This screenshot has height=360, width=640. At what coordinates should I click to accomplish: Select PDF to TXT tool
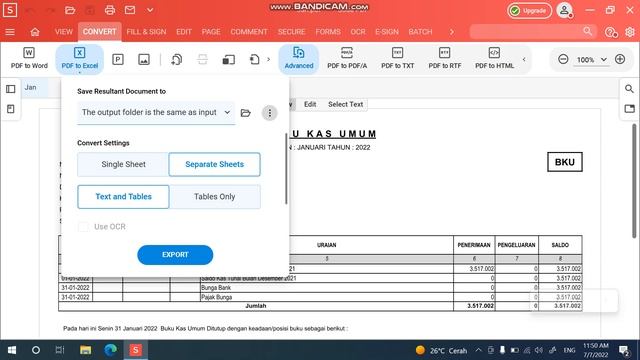pos(398,58)
